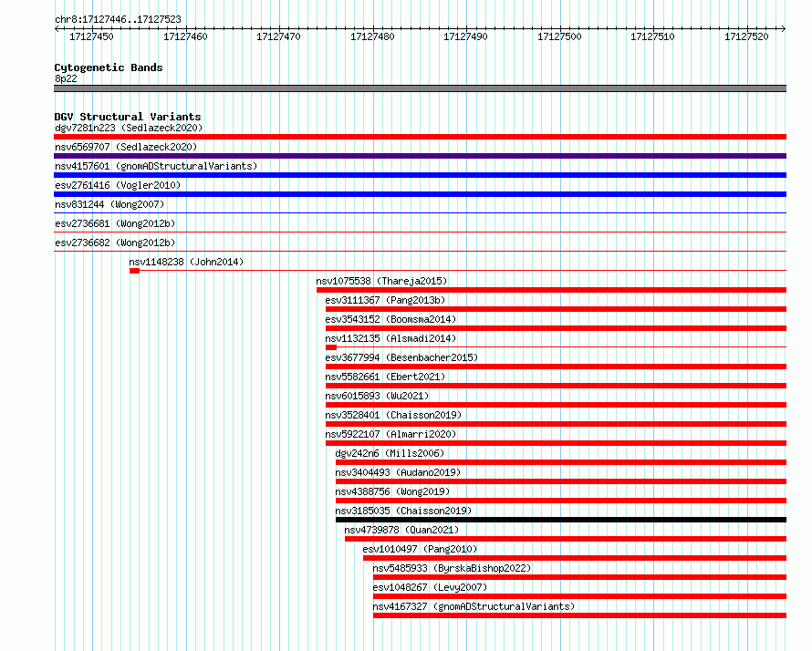Open nsv4157601 (gnomADStructuralVariants) entry
812x651 pixels.
[x=156, y=166]
